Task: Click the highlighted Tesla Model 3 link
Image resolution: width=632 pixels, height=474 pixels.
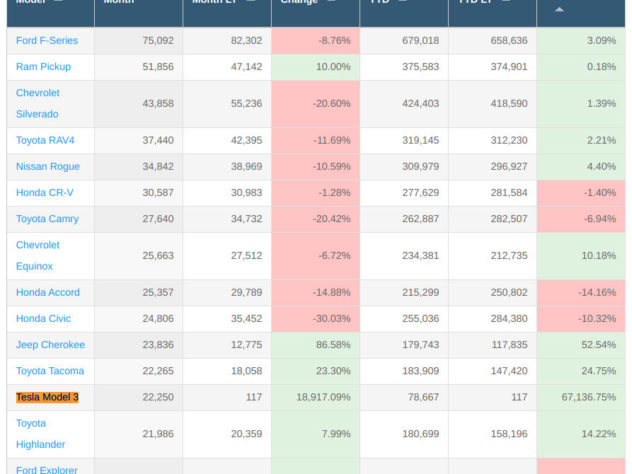Action: coord(47,397)
